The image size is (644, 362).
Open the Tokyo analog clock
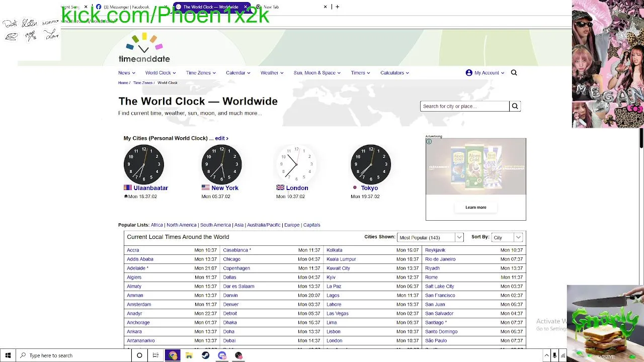click(371, 164)
